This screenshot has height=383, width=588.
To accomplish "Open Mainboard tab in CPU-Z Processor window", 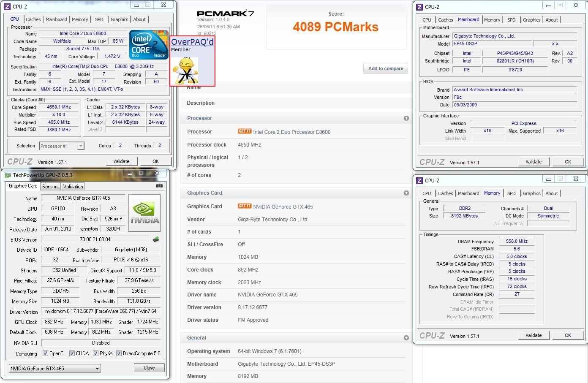I will (x=56, y=19).
